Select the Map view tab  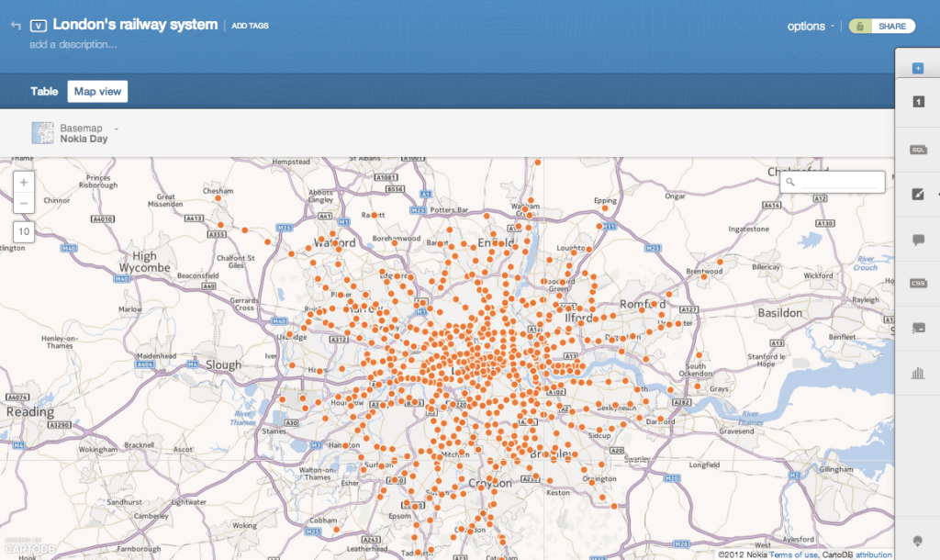[97, 91]
